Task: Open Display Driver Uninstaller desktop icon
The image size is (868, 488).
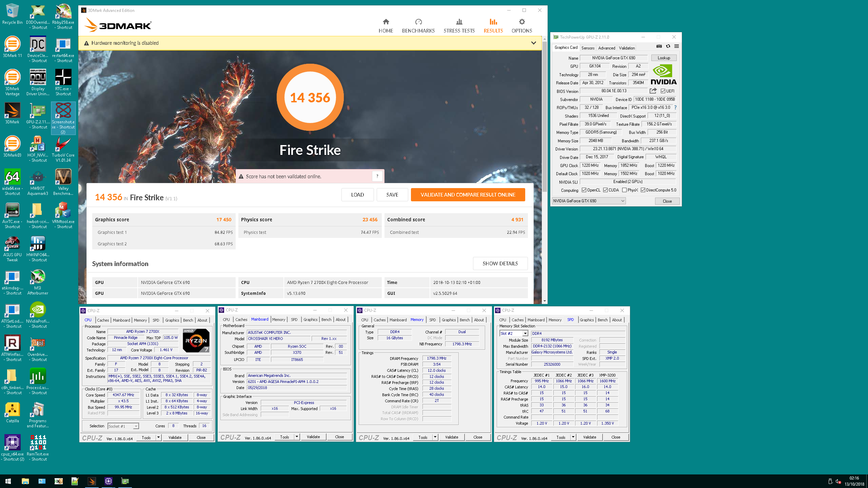Action: (x=38, y=83)
